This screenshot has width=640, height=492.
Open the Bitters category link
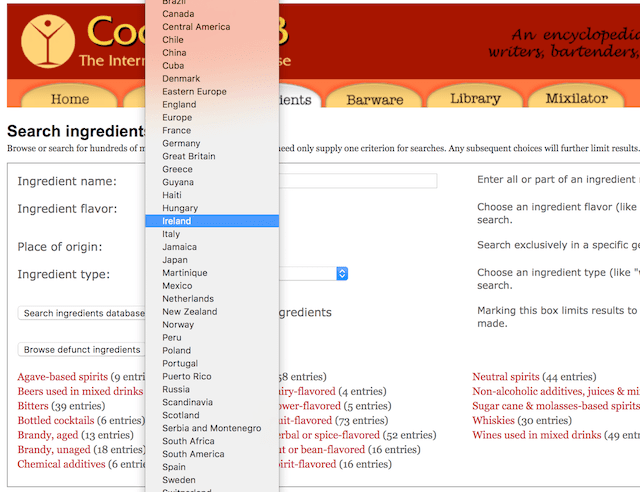click(x=33, y=406)
